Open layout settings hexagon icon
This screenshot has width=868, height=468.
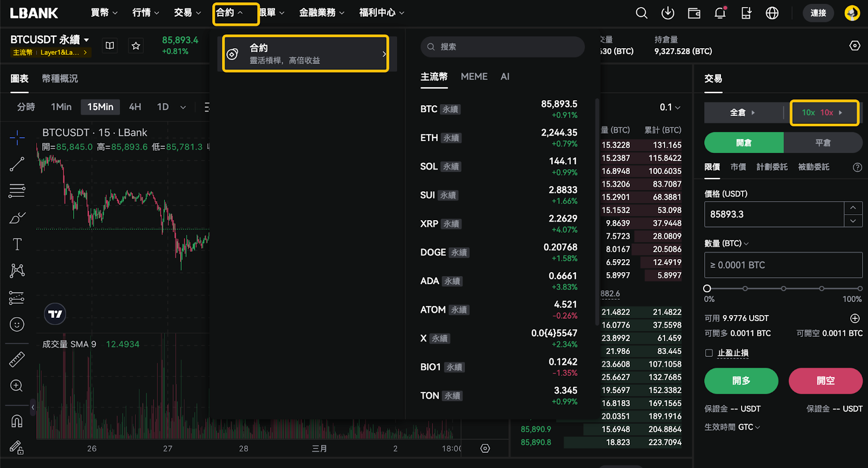(855, 46)
